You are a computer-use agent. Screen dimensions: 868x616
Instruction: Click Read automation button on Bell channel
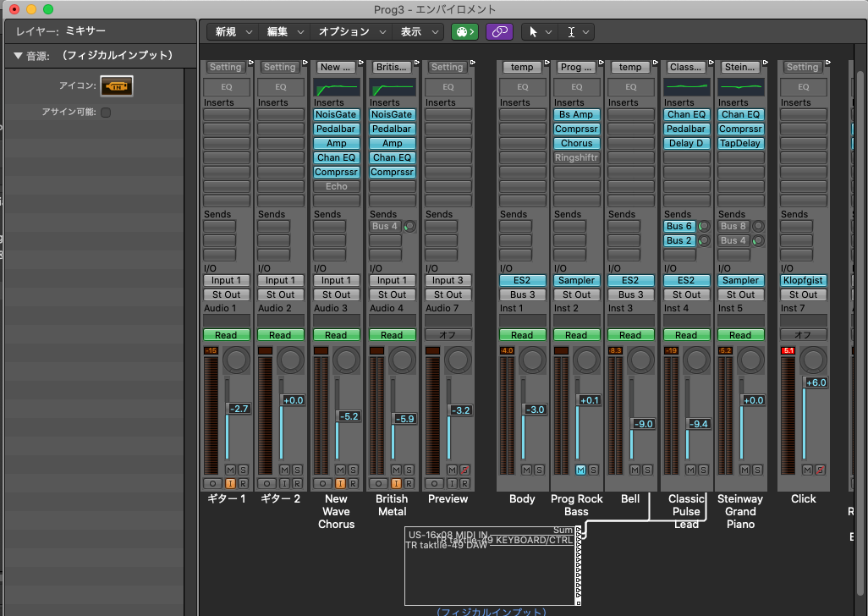[x=630, y=335]
